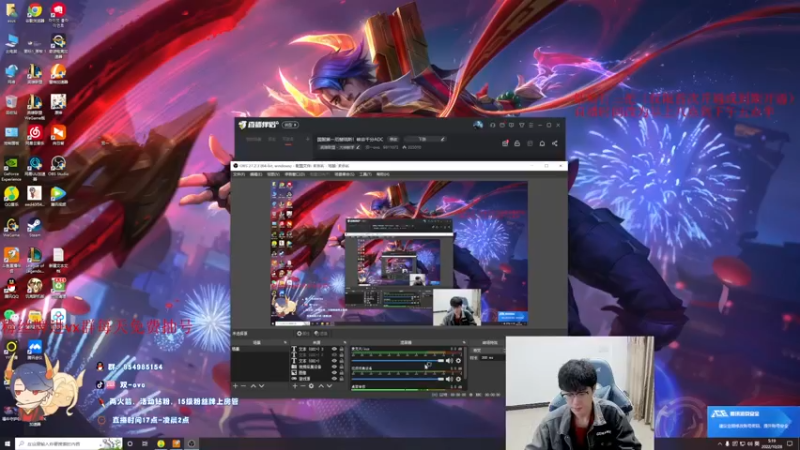Open 场景集合(S) menu in OBS
This screenshot has width=800, height=450.
[344, 174]
